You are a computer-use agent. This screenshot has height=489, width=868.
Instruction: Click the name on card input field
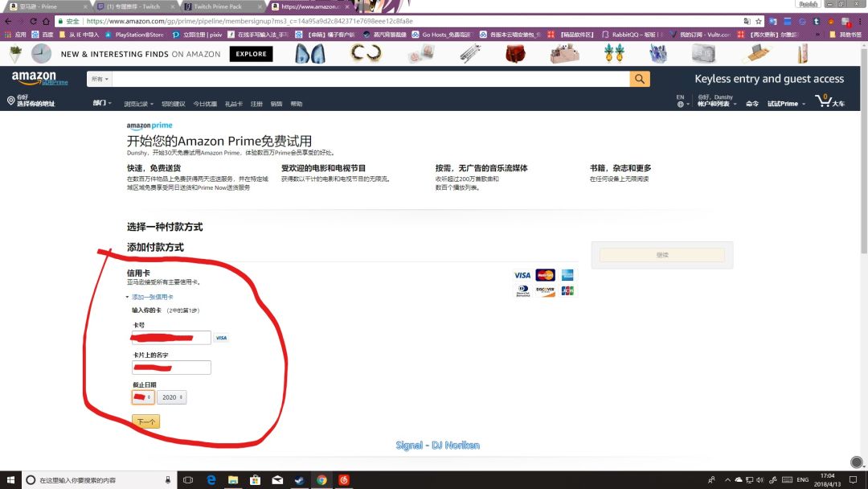coord(171,368)
